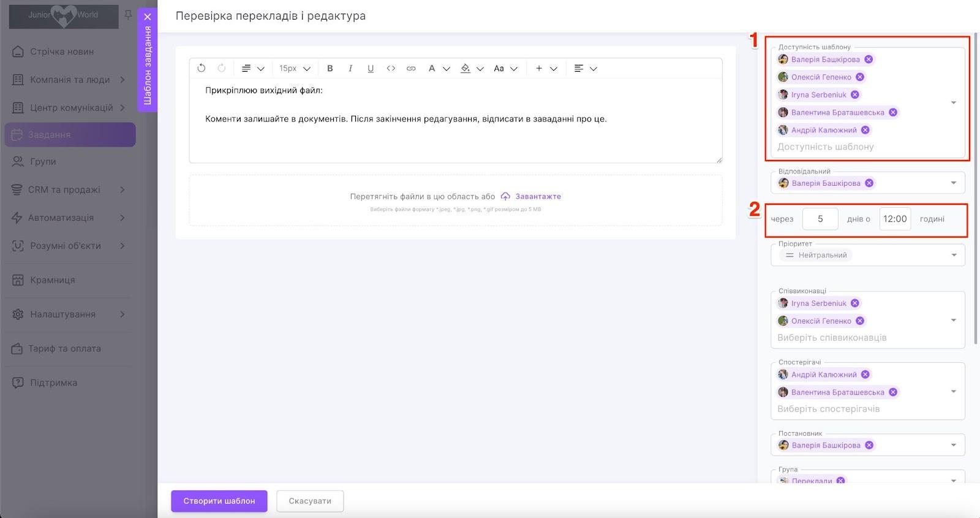
Task: Select Завдання in the sidebar
Action: pyautogui.click(x=70, y=135)
